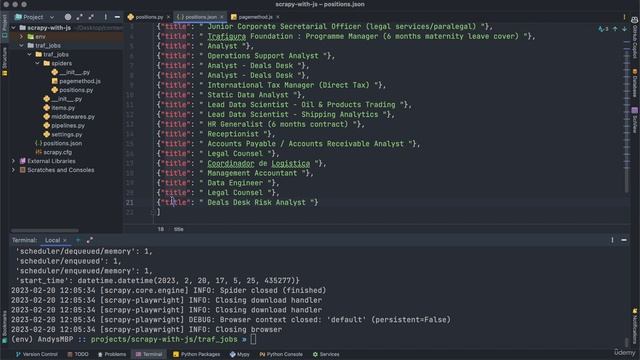
Task: Switch to positions.json editor tab
Action: click(198, 17)
